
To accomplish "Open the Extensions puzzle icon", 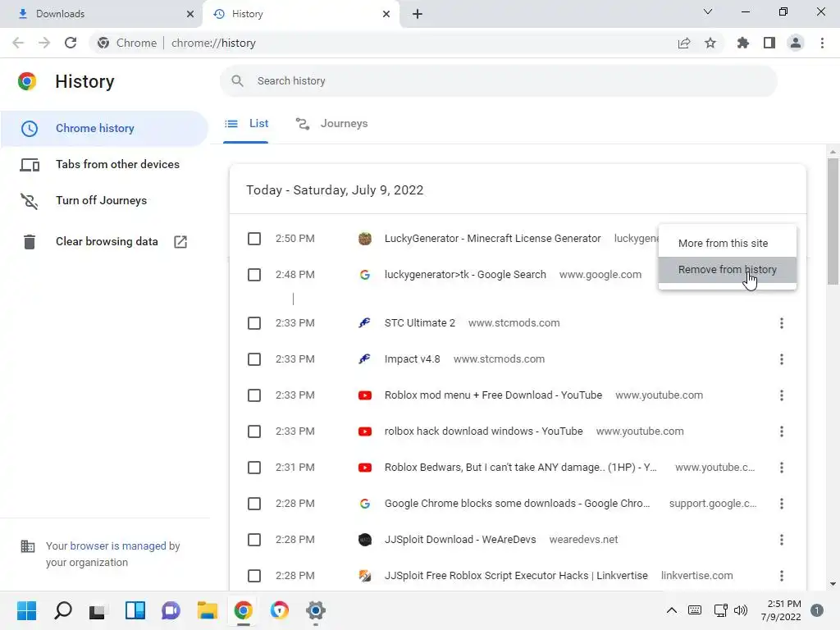I will coord(743,43).
